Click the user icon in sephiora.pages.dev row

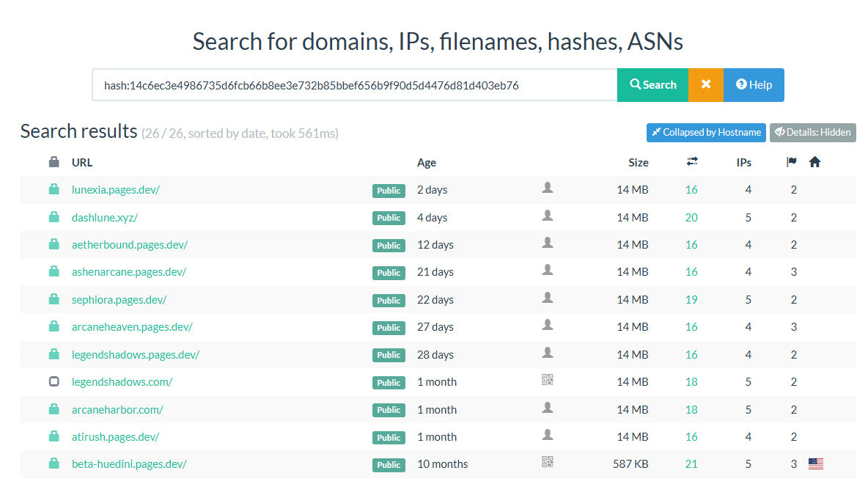[547, 298]
